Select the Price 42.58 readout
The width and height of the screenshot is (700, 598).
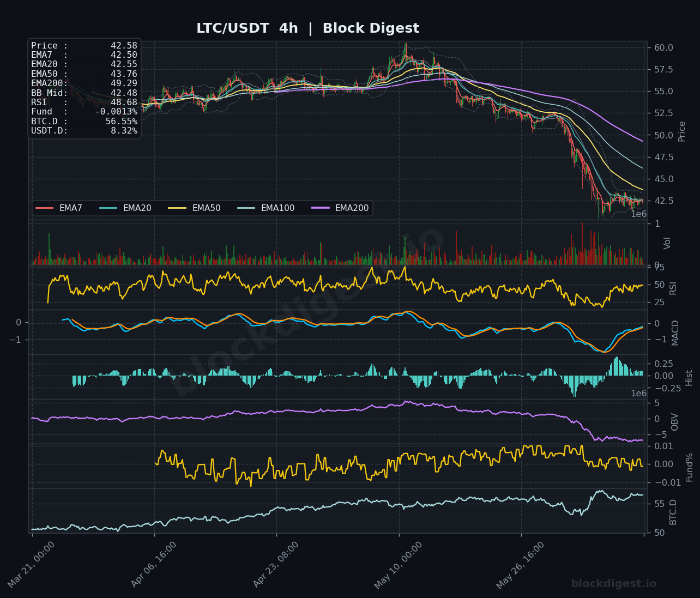point(85,46)
